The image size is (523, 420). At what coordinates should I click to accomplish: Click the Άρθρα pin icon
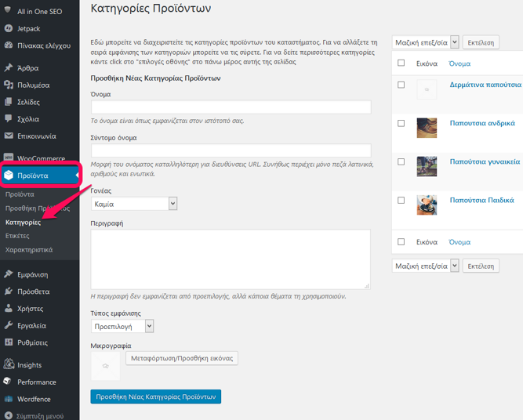point(9,67)
